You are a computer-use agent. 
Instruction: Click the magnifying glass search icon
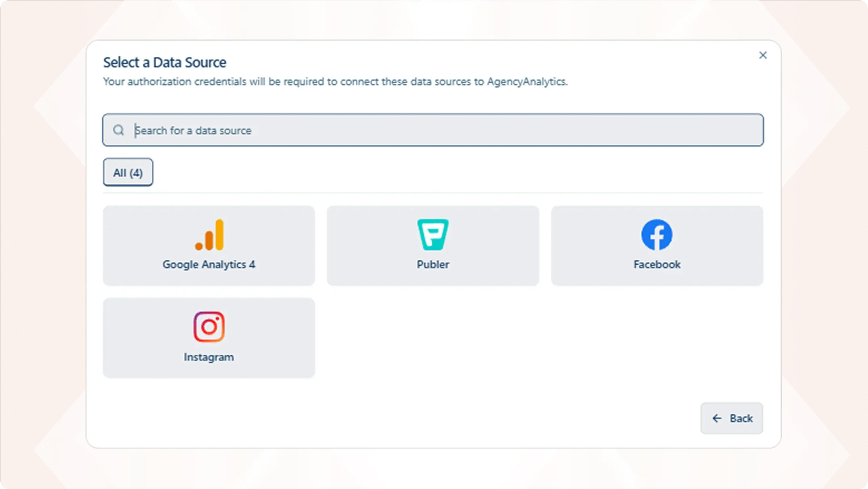coord(118,130)
